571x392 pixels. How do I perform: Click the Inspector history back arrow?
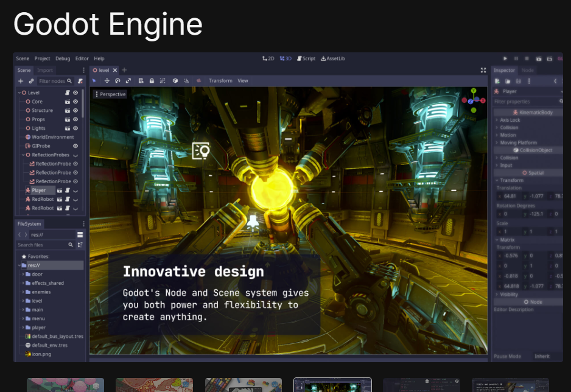click(x=555, y=81)
